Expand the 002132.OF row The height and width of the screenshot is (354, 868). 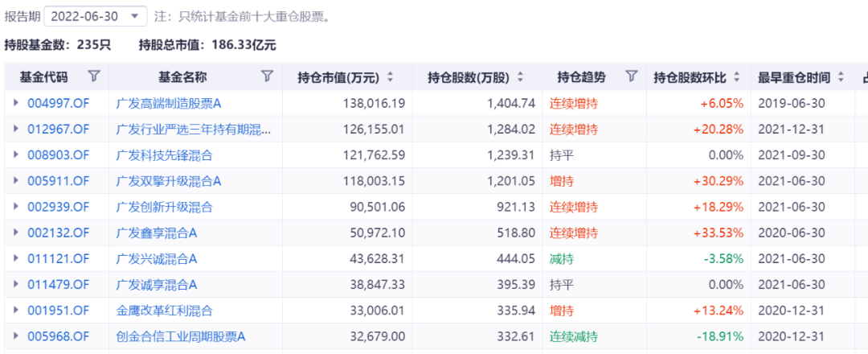point(16,233)
